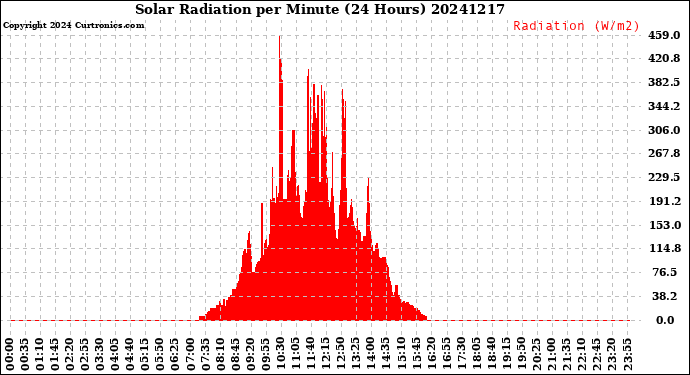Click the 12:15 time axis label

click(x=326, y=355)
